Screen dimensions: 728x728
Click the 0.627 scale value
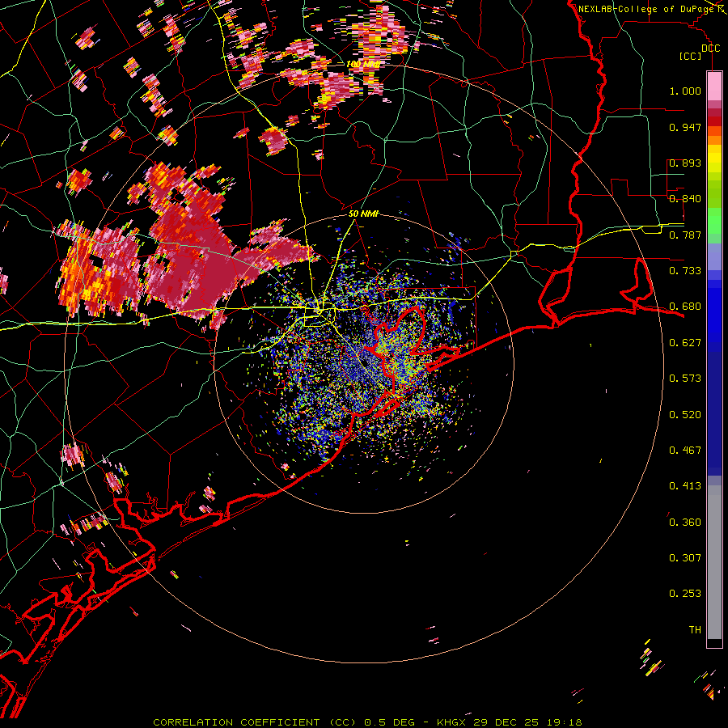coord(685,343)
